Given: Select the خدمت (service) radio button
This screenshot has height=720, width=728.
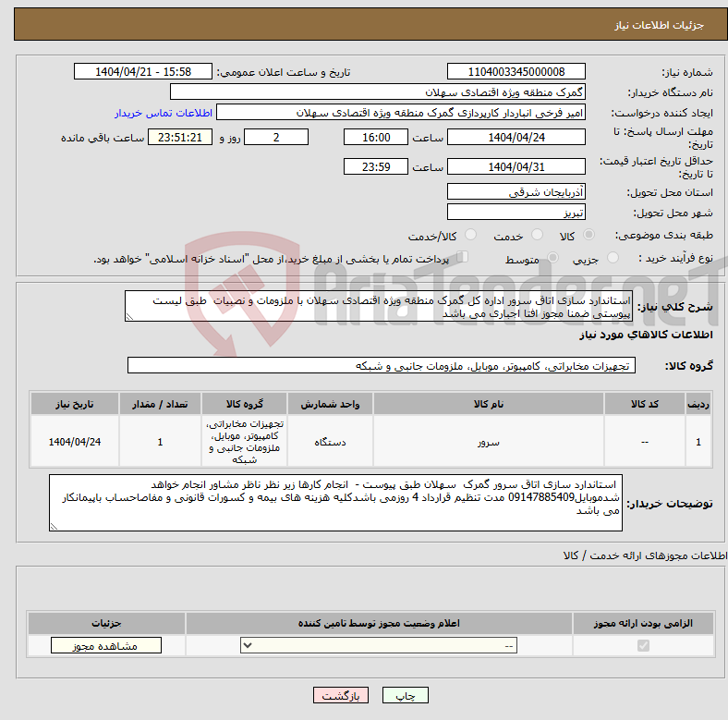Looking at the screenshot, I should (x=537, y=235).
